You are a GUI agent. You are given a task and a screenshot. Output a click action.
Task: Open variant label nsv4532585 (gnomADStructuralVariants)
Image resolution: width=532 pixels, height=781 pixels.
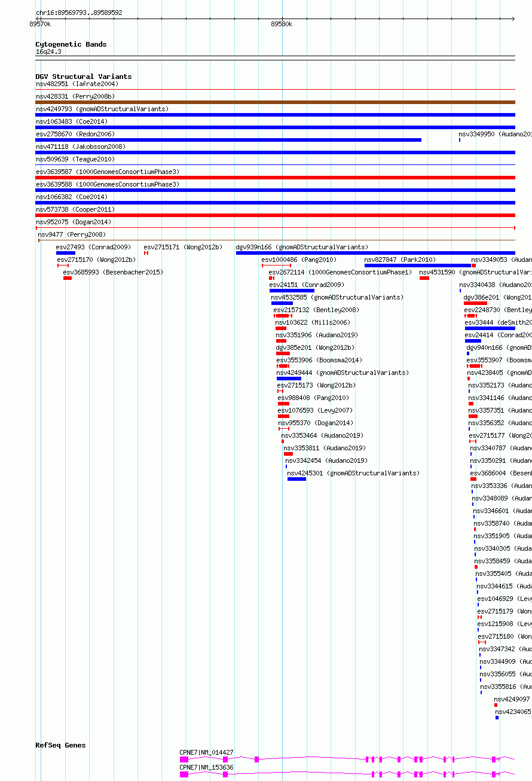point(337,297)
